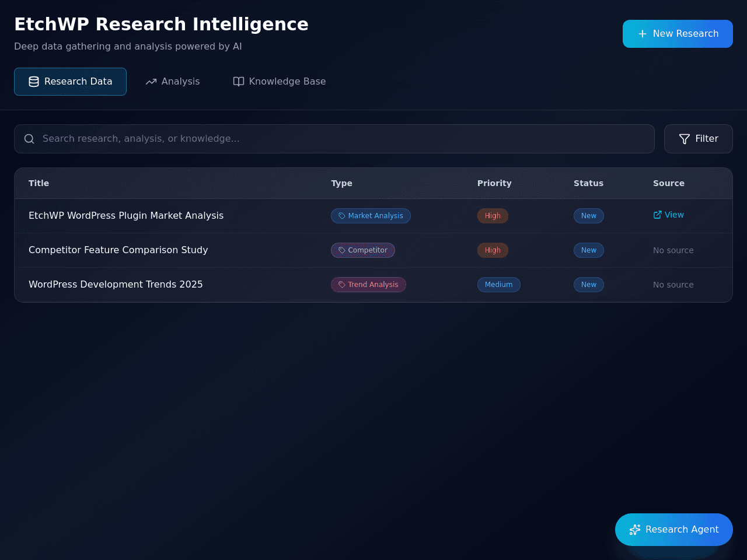Open the View source link
This screenshot has width=747, height=560.
669,215
